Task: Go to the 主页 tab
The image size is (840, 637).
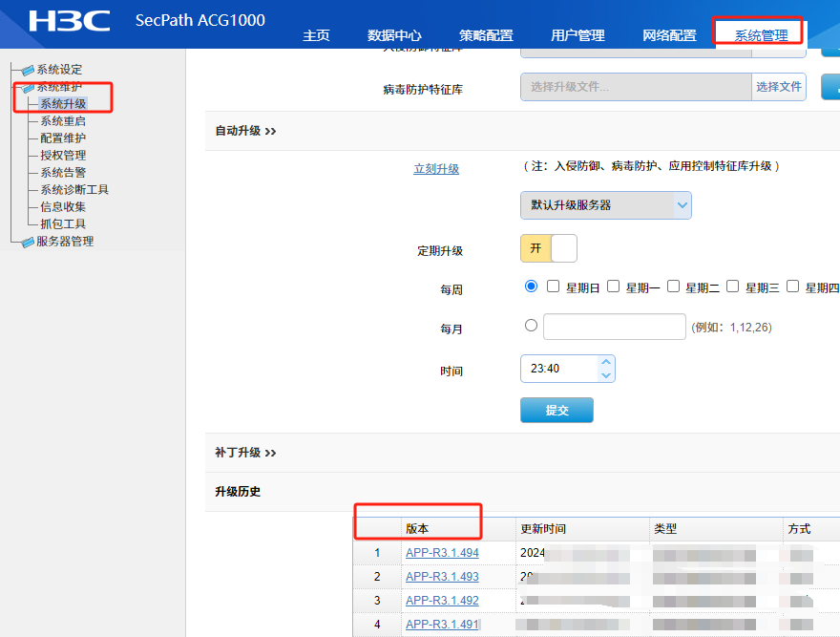Action: tap(316, 35)
